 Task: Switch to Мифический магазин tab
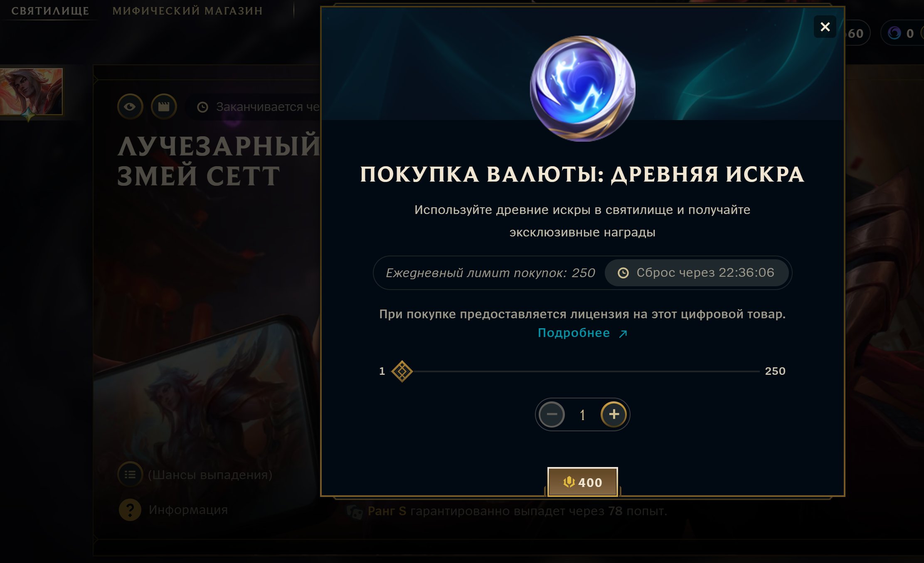tap(187, 11)
